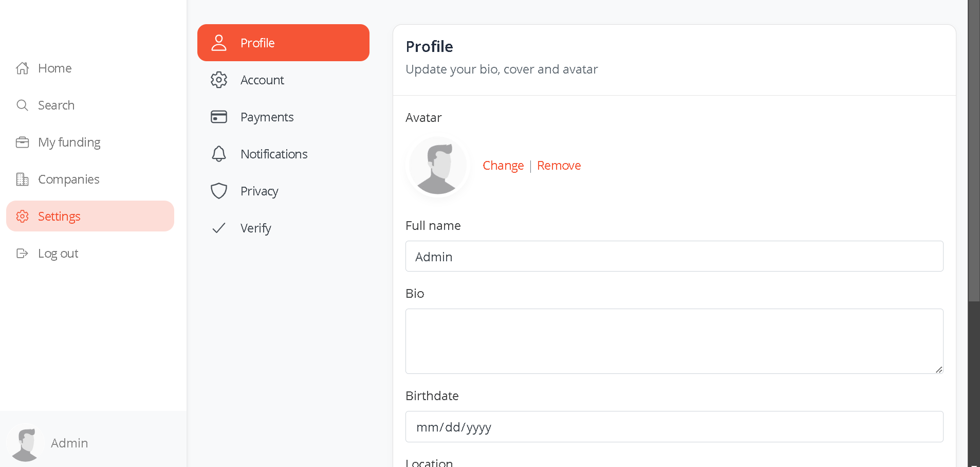Click the Search magnifier icon
980x467 pixels.
click(22, 105)
